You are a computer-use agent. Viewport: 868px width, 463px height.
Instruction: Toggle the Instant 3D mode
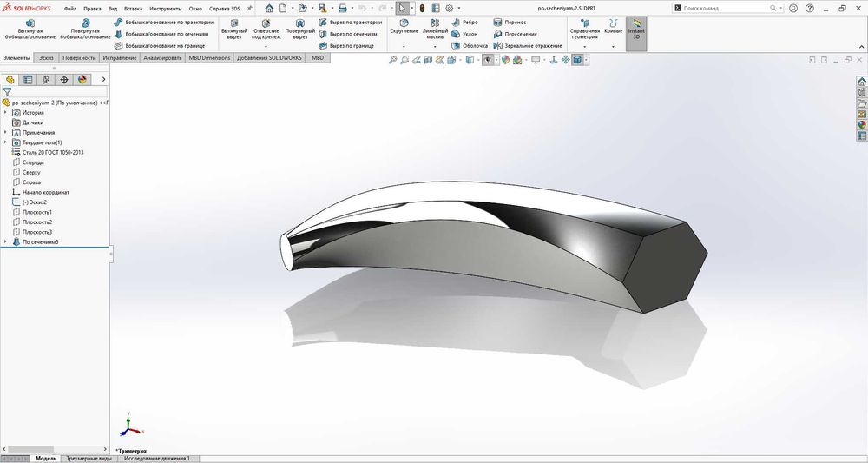click(x=636, y=30)
